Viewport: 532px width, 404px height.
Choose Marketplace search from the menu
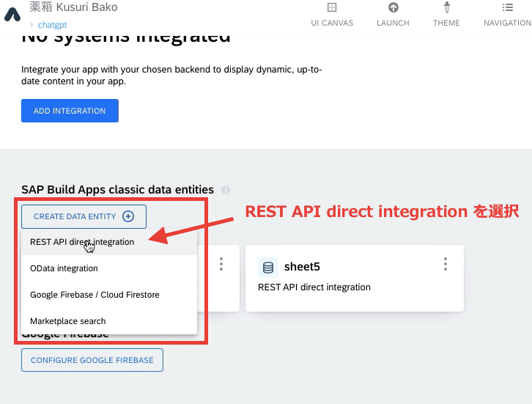click(x=109, y=321)
